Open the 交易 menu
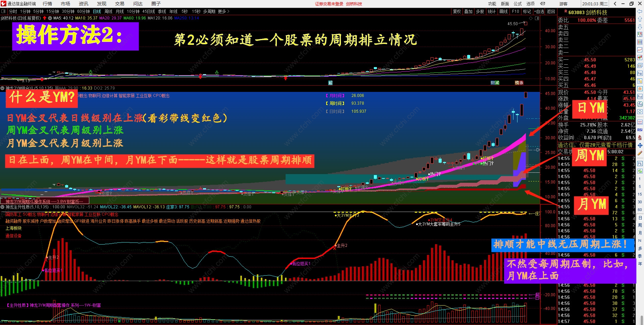The width and height of the screenshot is (644, 325). point(120,4)
